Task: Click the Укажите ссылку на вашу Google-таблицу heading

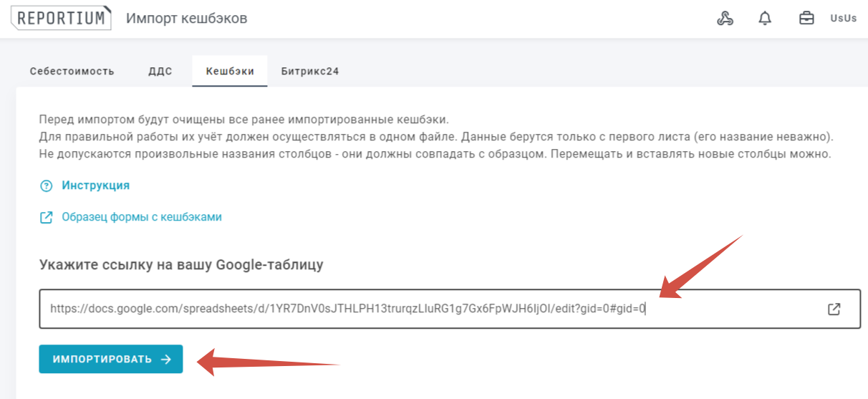Action: 181,265
